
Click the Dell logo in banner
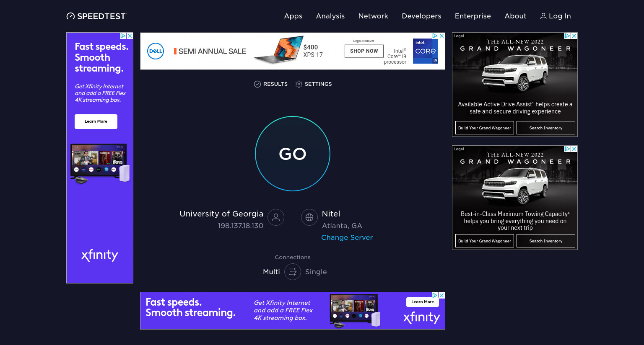click(156, 51)
